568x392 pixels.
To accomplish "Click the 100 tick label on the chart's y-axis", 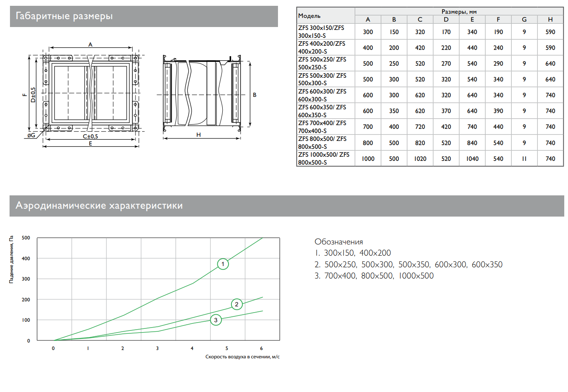I will click(x=26, y=320).
